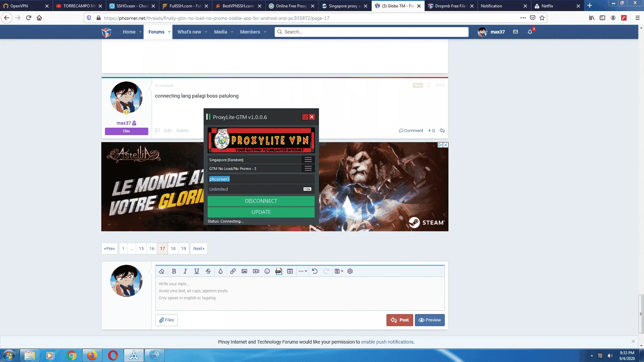Screen dimensions: 644x362
Task: Toggle bold formatting in reply editor
Action: click(x=174, y=271)
